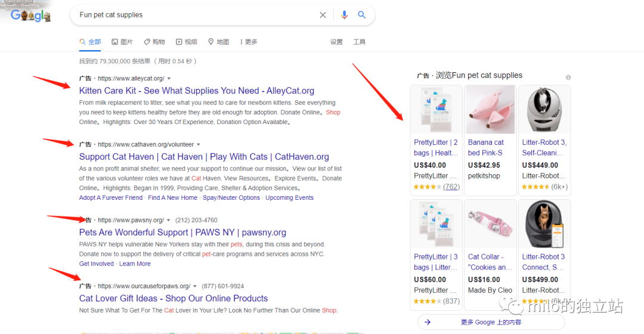Click Learn More sitelink
Image resolution: width=644 pixels, height=334 pixels.
point(135,264)
